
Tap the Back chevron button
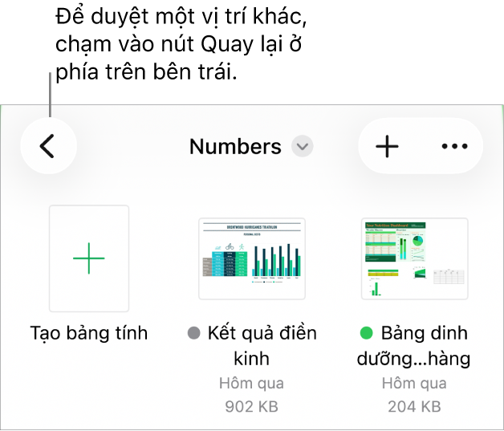pos(48,146)
